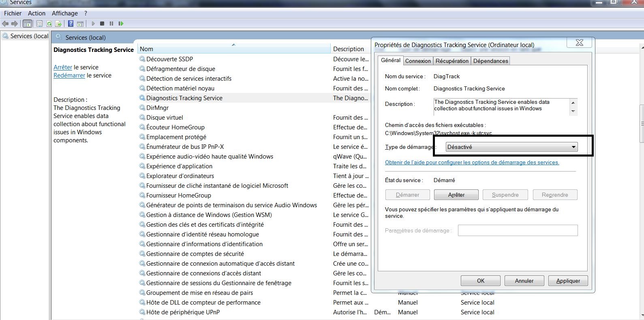Viewport: 644px width, 320px height.
Task: Click the gear icon beside Écouteur HomeGroup
Action: tap(142, 127)
